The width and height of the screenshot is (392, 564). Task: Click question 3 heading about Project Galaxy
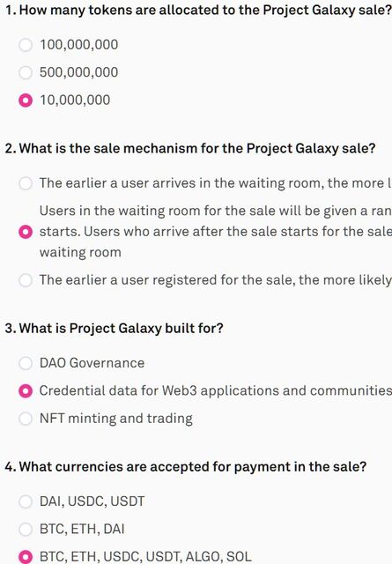point(115,329)
